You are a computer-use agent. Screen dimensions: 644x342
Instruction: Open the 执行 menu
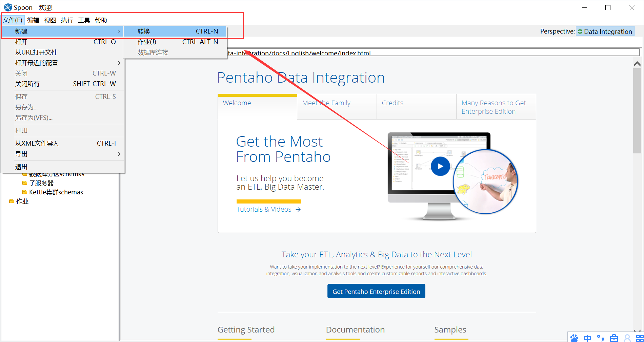point(67,20)
